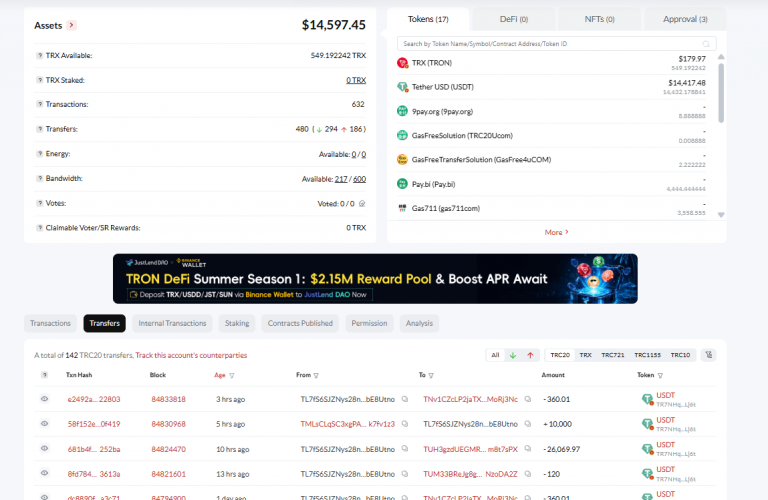Click the Pay.bi token logo

coord(402,184)
